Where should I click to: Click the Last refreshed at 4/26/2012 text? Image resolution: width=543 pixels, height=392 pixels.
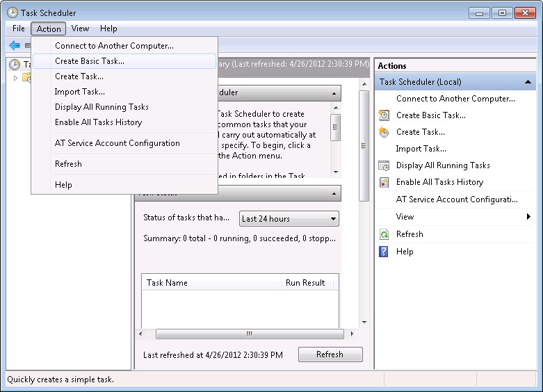tap(213, 355)
